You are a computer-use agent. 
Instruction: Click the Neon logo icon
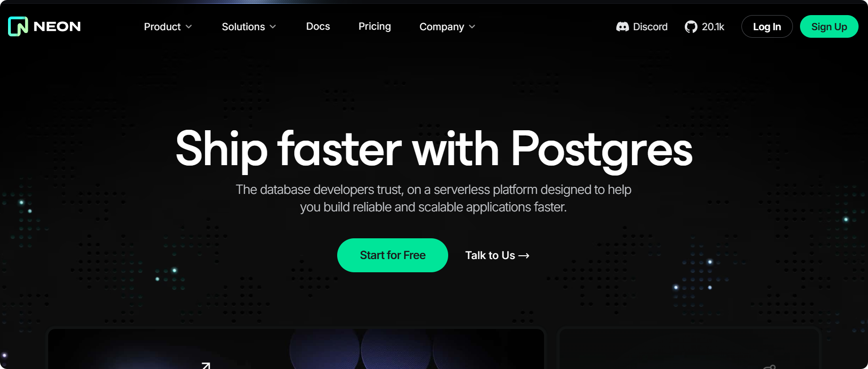click(18, 26)
